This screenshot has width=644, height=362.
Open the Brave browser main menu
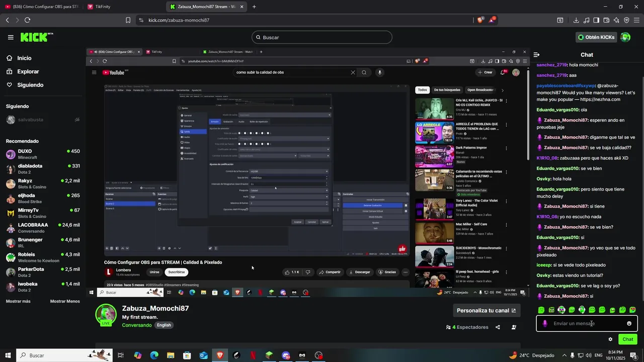click(637, 20)
